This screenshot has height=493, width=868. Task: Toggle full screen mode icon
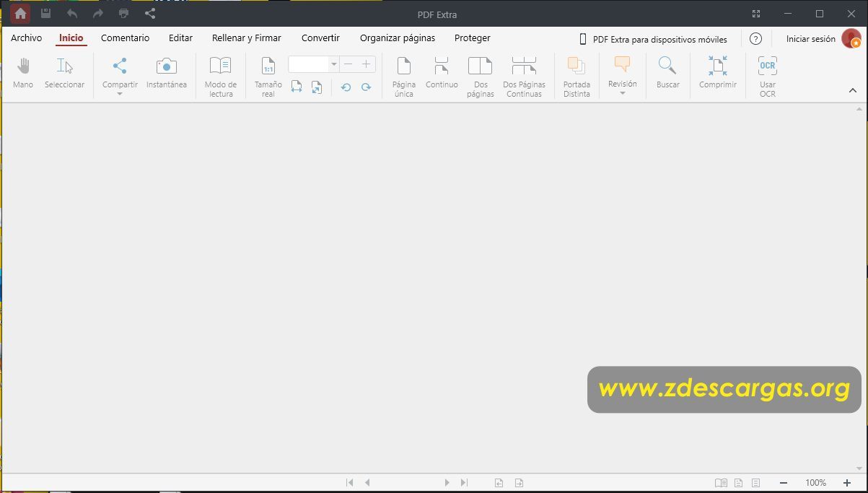(756, 14)
